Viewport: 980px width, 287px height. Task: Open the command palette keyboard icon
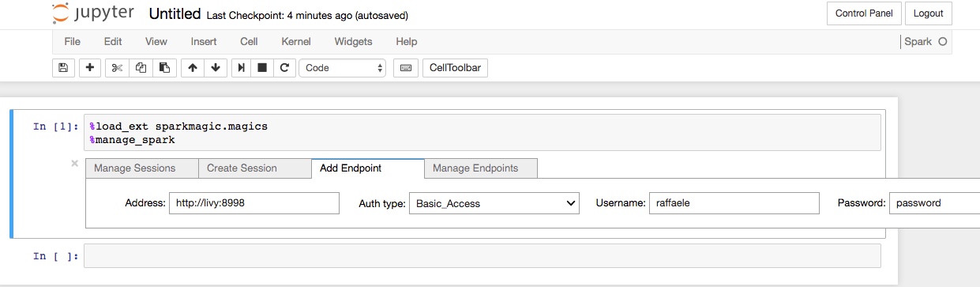tap(406, 68)
